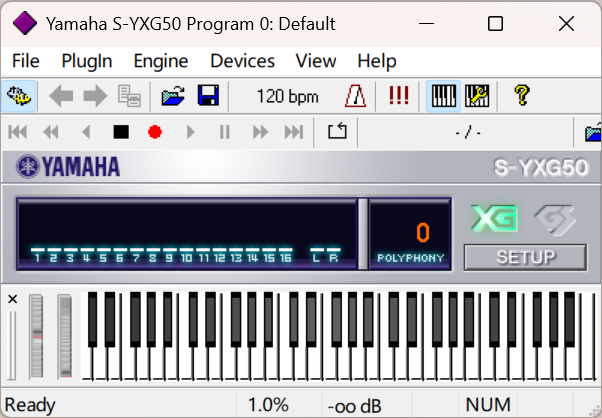The width and height of the screenshot is (602, 418).
Task: Click the fast forward double-arrow button
Action: point(260,132)
